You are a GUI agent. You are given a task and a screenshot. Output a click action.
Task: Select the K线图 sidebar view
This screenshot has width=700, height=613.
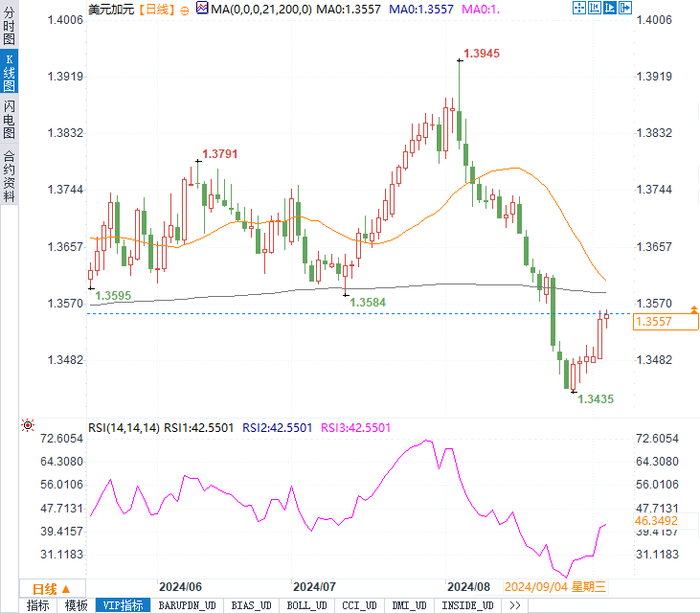[9, 73]
